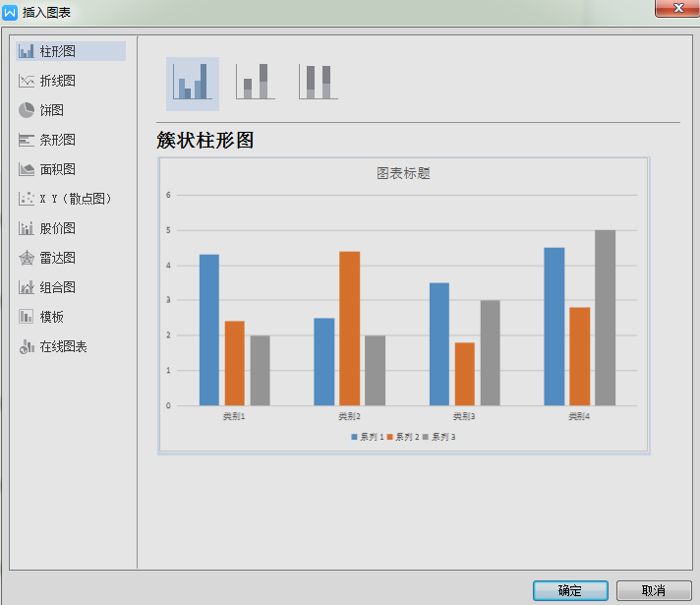Select the 组合图 combo chart icon
Screen dimensions: 700x605
(27, 287)
